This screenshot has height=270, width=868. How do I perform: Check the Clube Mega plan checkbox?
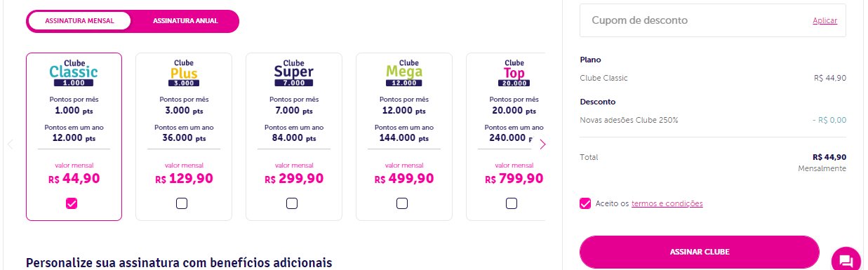tap(402, 203)
